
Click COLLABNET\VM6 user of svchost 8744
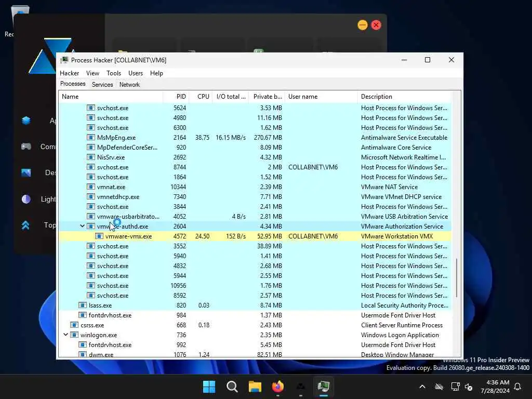click(x=313, y=167)
